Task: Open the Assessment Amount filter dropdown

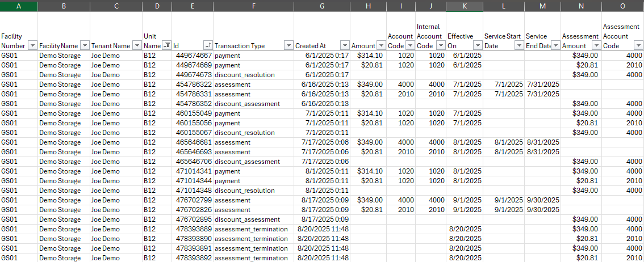Action: coord(596,46)
